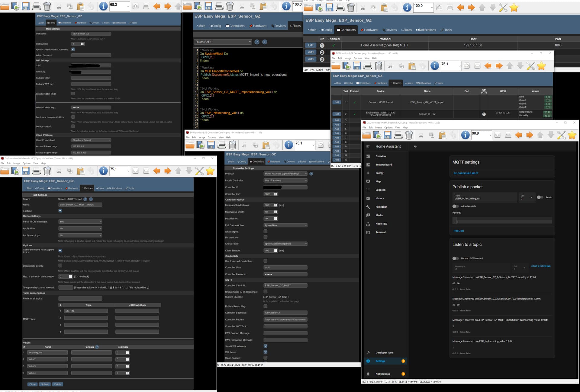Viewport: 580px width, 392px height.
Task: Open the 90.9 zoom level dropdown
Action: (490, 135)
